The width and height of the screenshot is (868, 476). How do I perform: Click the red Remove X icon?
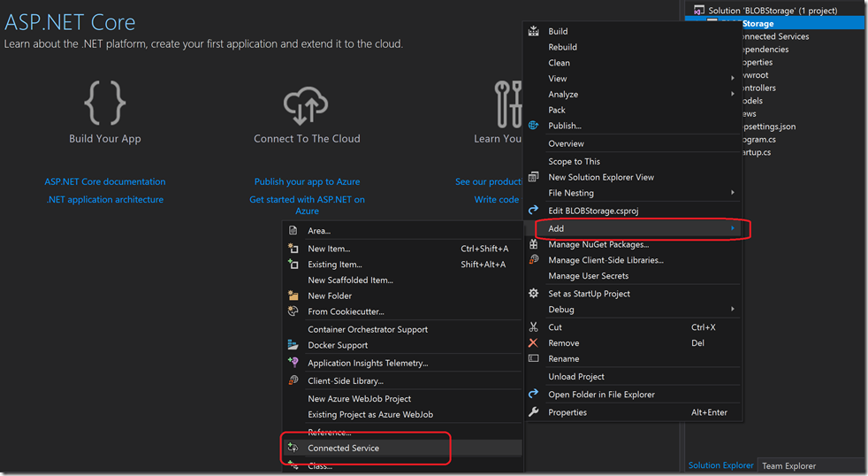(x=534, y=342)
